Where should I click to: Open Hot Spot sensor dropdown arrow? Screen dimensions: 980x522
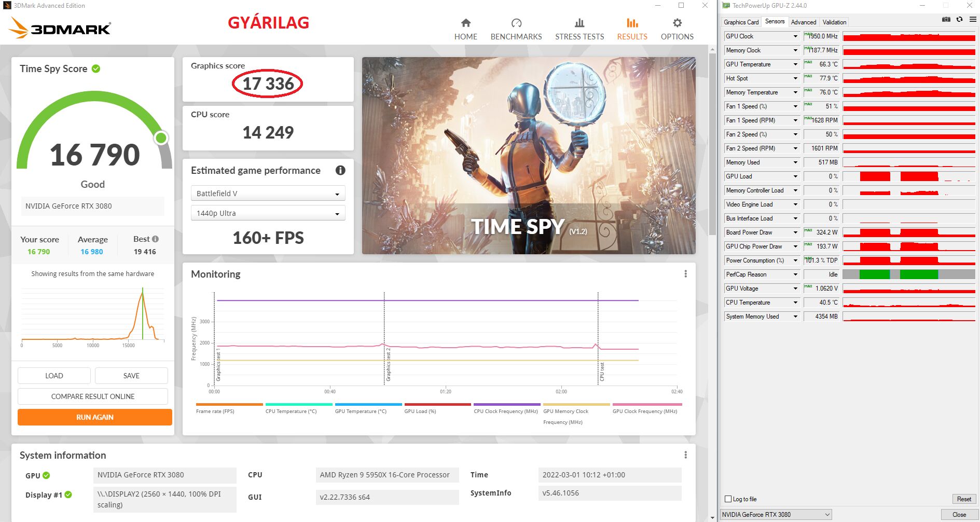click(x=795, y=78)
